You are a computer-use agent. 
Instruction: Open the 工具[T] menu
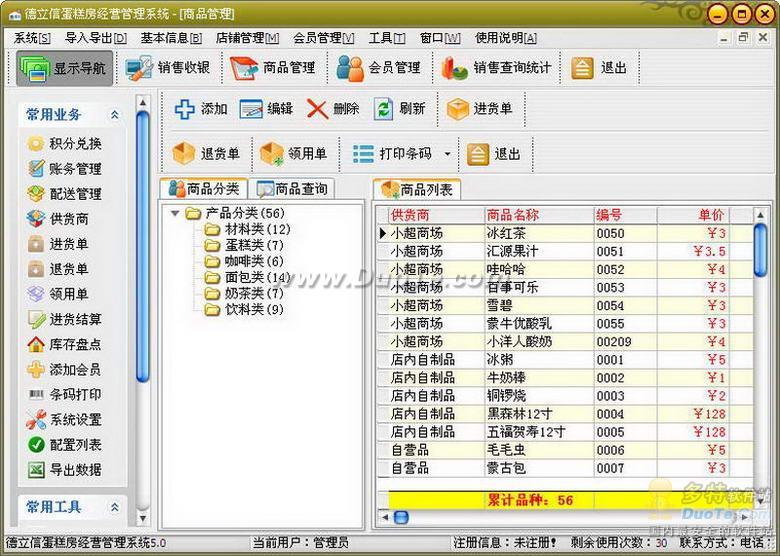click(387, 38)
